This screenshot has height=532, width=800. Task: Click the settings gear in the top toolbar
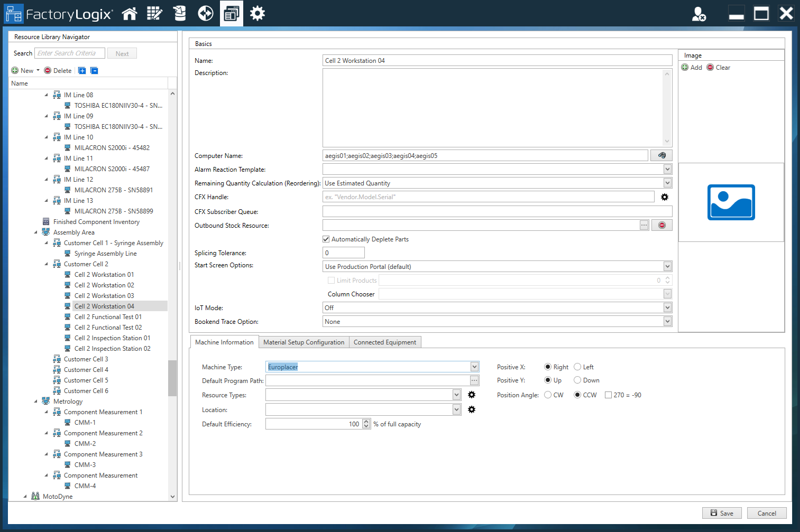pyautogui.click(x=258, y=13)
